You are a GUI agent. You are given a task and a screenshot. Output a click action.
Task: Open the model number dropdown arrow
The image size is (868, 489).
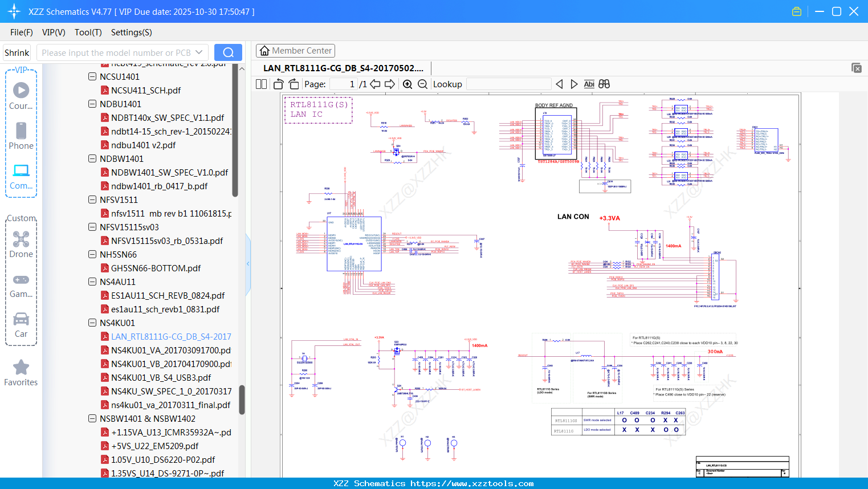[x=199, y=52]
